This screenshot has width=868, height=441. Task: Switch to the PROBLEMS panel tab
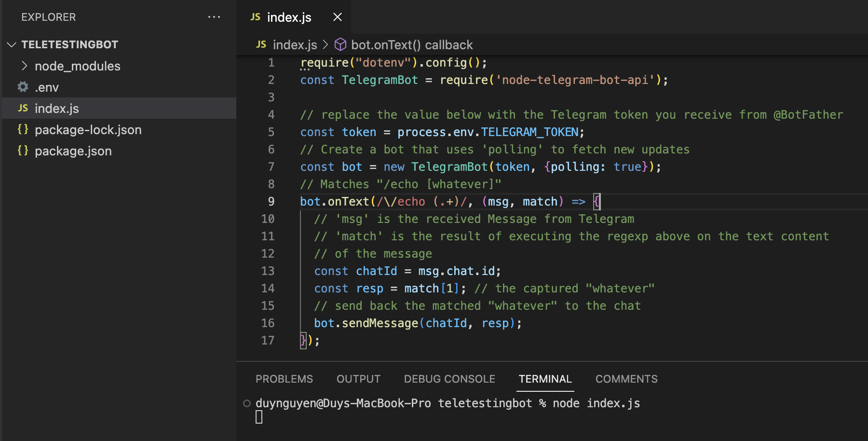point(284,379)
